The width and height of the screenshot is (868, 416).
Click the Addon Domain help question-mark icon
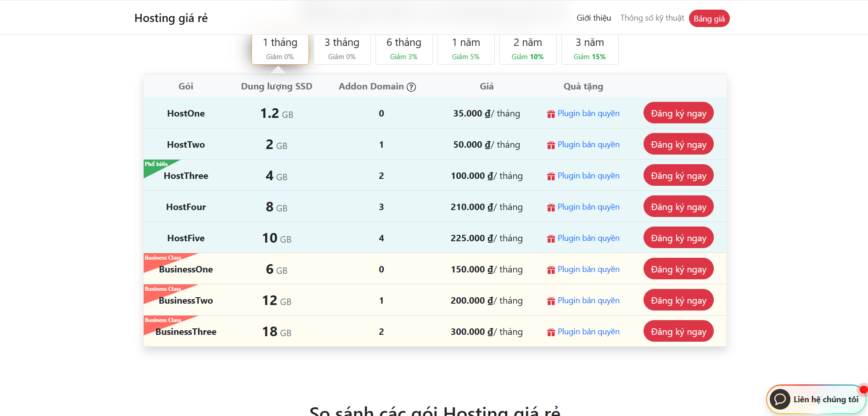pos(411,87)
